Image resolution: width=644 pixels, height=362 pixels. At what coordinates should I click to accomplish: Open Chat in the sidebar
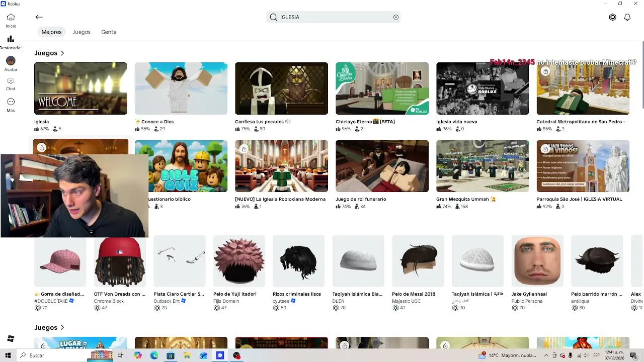(11, 84)
